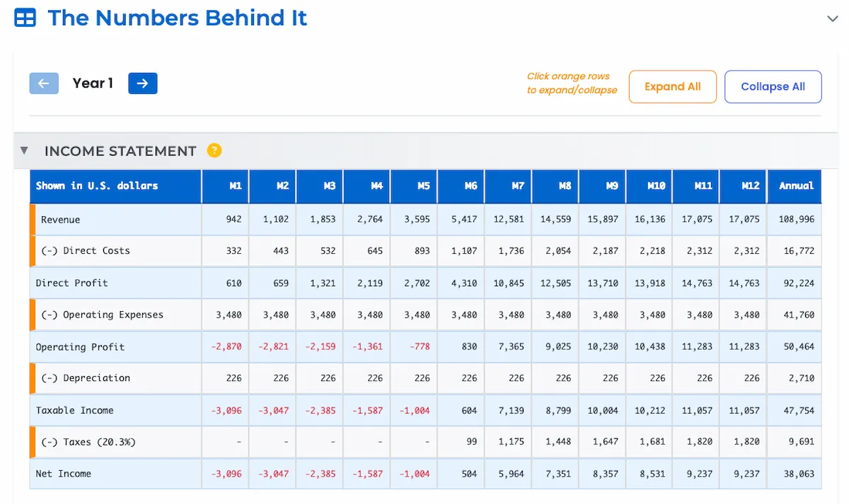This screenshot has height=504, width=849.
Task: Click the table icon beside the heading
Action: click(25, 18)
